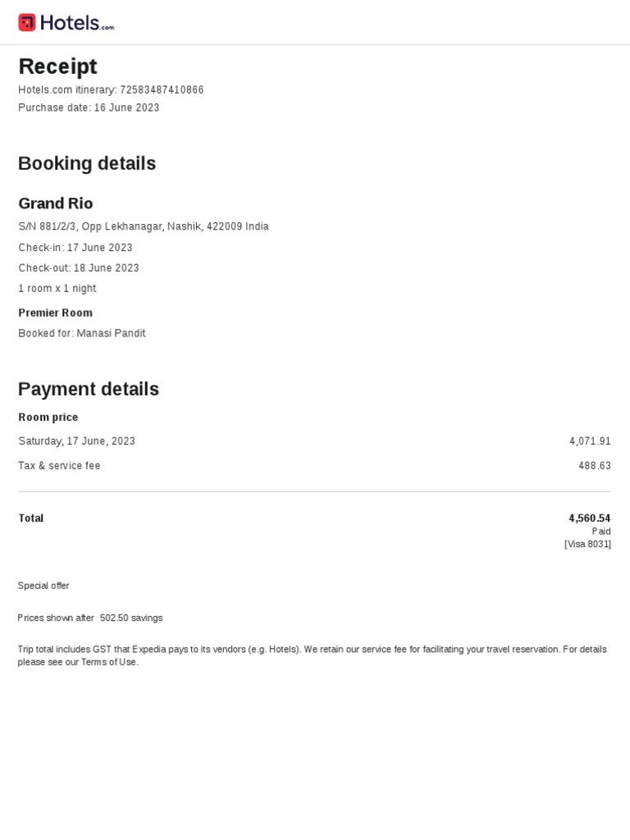Image resolution: width=630 pixels, height=840 pixels.
Task: Click the Special offer text
Action: 43,586
